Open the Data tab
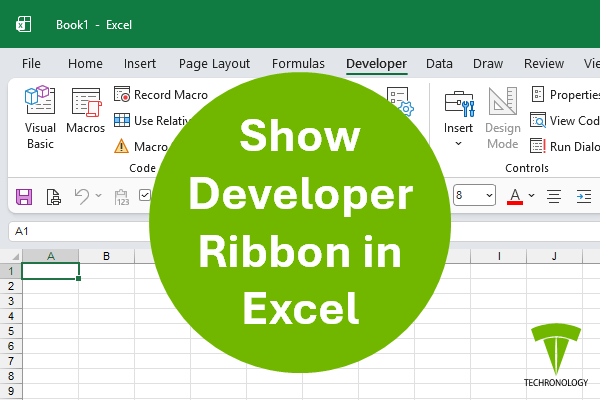The image size is (600, 400). pos(439,63)
